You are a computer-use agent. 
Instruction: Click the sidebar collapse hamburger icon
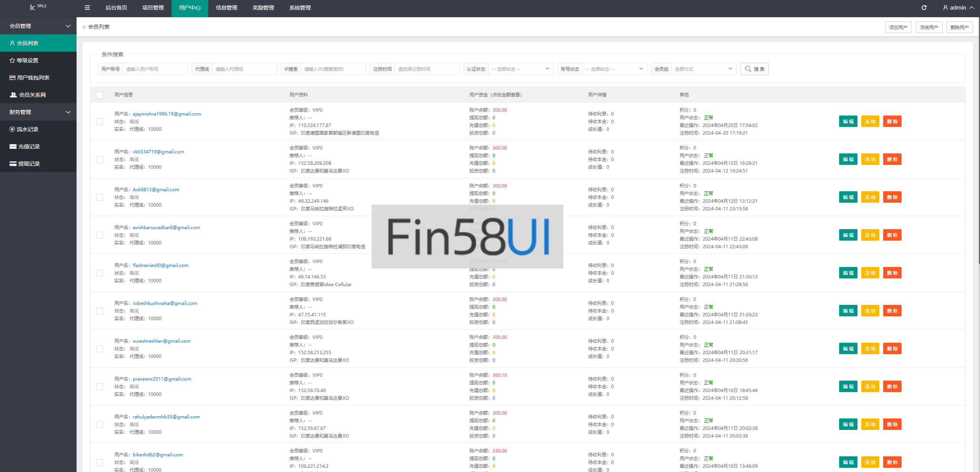pos(87,8)
